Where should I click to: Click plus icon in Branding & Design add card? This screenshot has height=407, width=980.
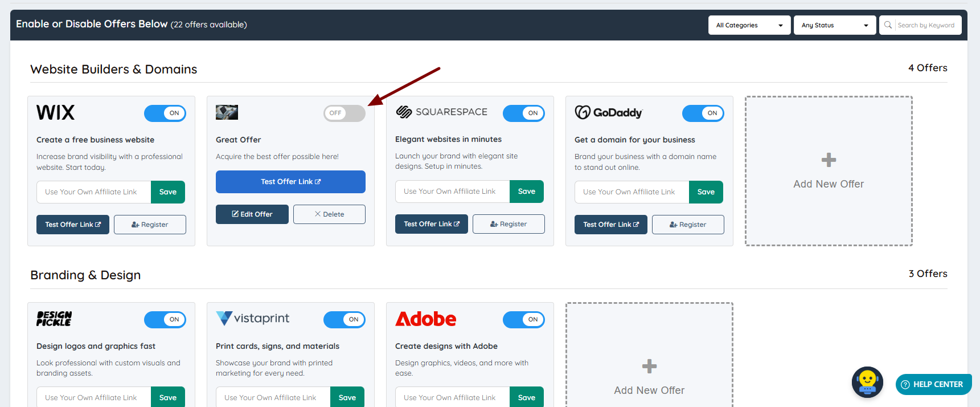649,366
